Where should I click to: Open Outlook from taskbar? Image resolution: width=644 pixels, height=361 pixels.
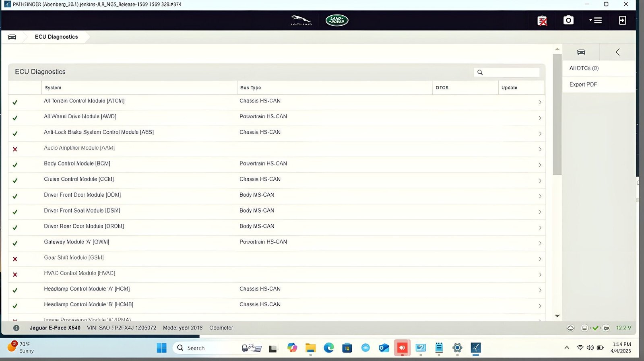pos(384,348)
